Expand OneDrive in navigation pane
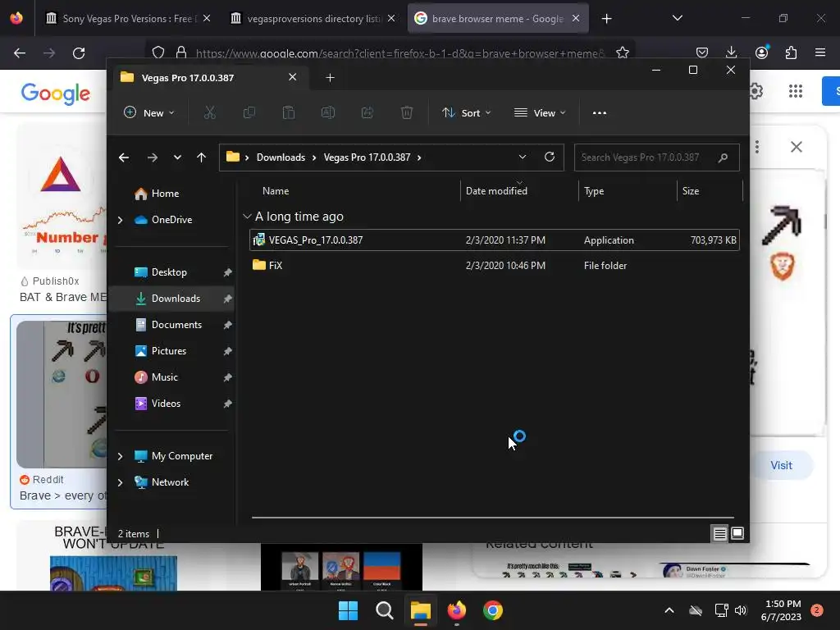 click(120, 220)
